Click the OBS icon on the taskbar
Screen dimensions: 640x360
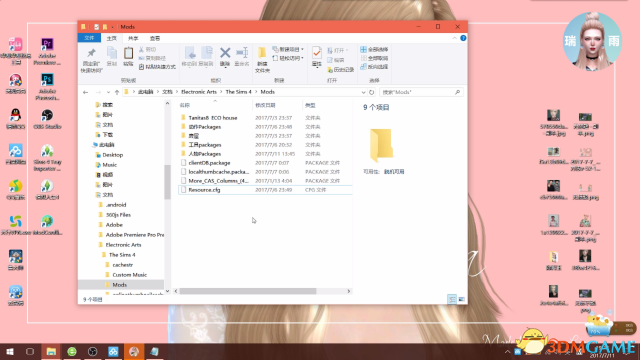coord(93,351)
